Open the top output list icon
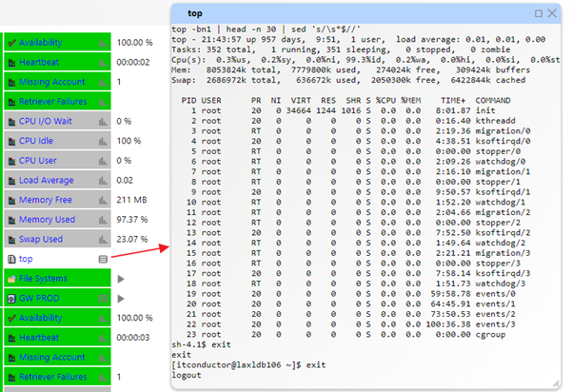This screenshot has height=392, width=573. click(102, 259)
